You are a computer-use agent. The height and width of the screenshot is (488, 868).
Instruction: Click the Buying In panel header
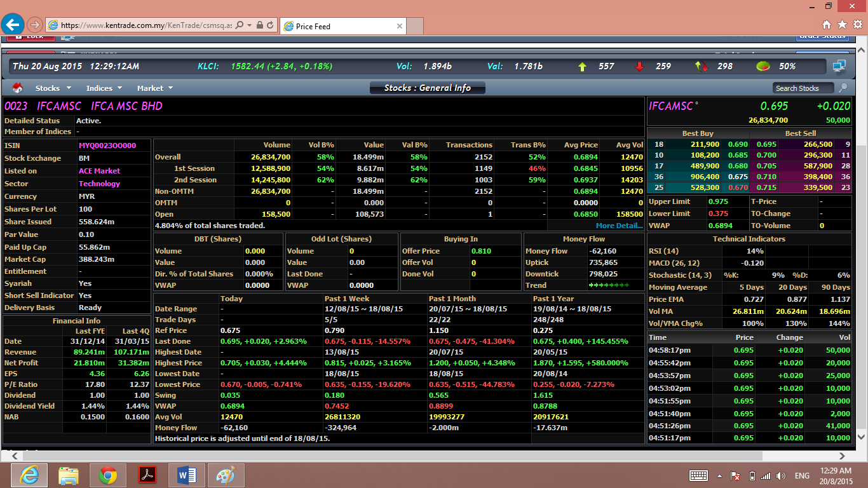(461, 239)
